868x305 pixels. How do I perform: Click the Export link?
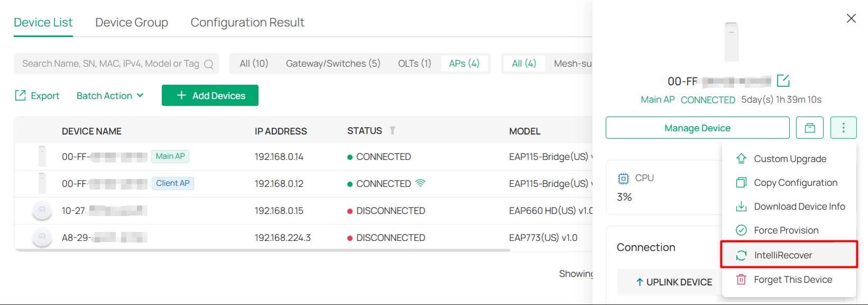(x=37, y=96)
